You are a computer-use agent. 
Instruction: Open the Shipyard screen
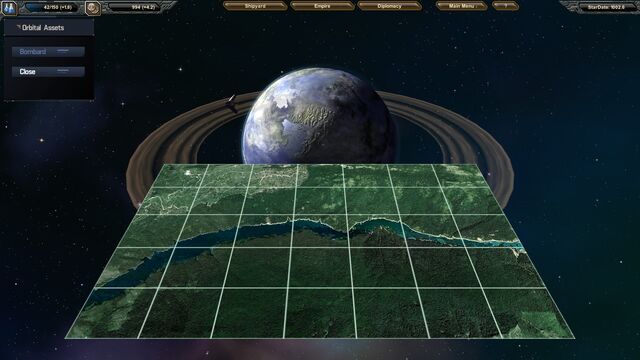[255, 6]
